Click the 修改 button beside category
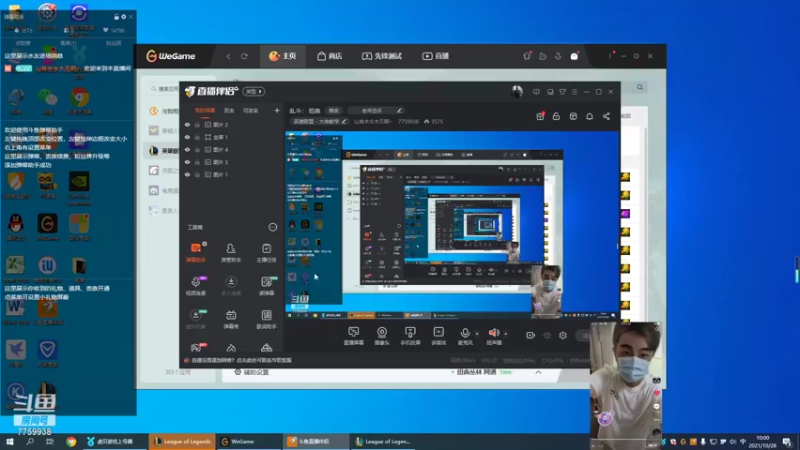The width and height of the screenshot is (800, 450). click(334, 110)
